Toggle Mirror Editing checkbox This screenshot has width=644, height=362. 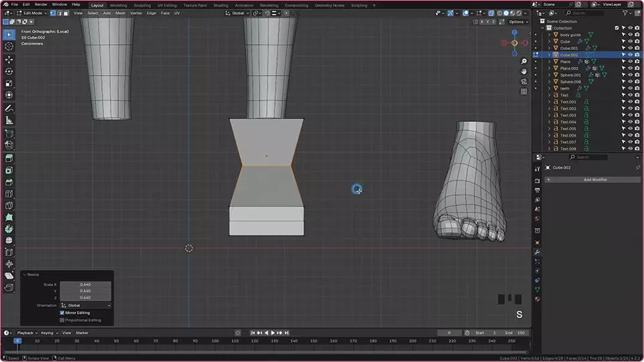coord(62,313)
